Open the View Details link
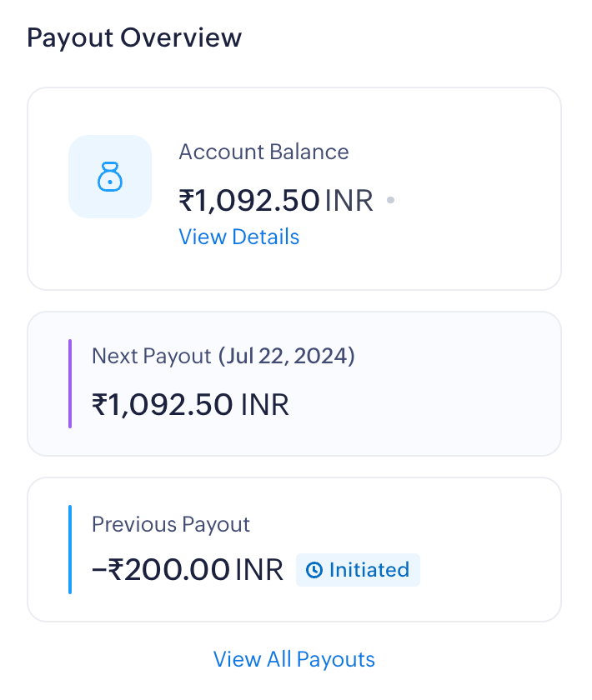592x700 pixels. tap(238, 237)
